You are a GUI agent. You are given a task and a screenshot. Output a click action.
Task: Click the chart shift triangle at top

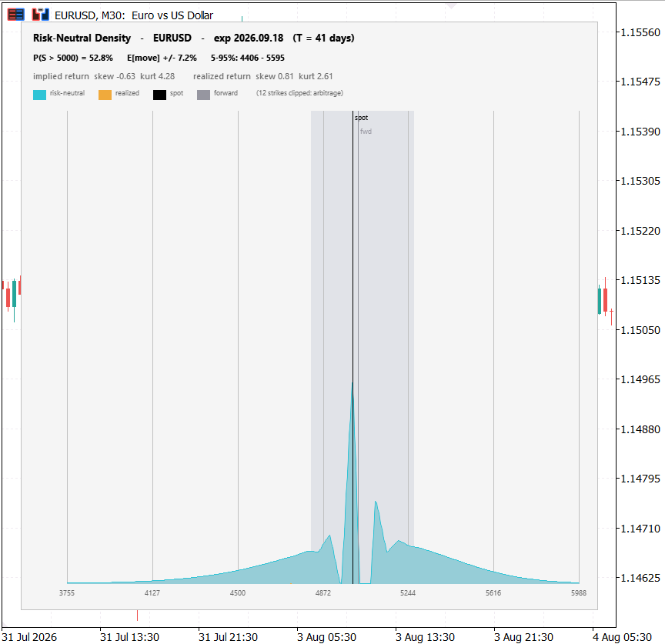click(x=451, y=6)
